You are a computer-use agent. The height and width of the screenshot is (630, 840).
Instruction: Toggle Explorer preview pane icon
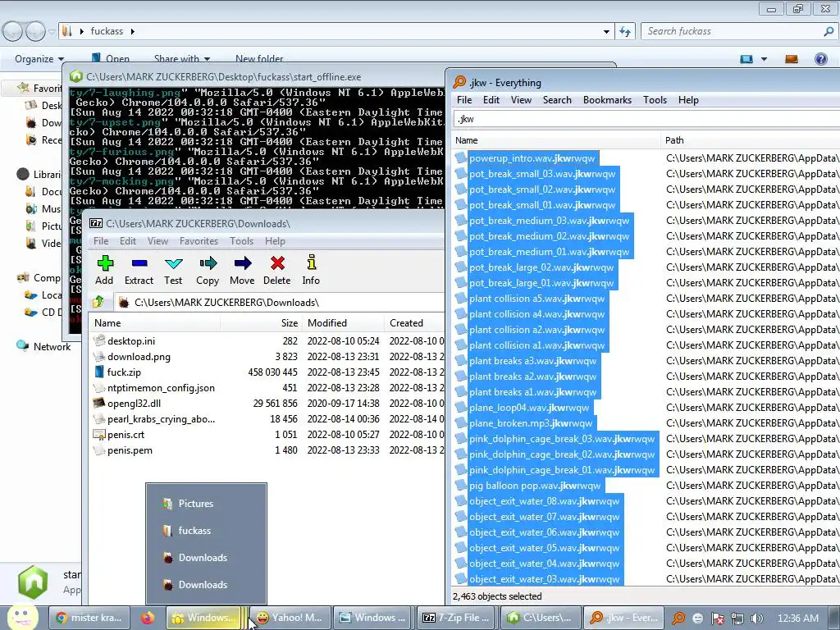(792, 59)
